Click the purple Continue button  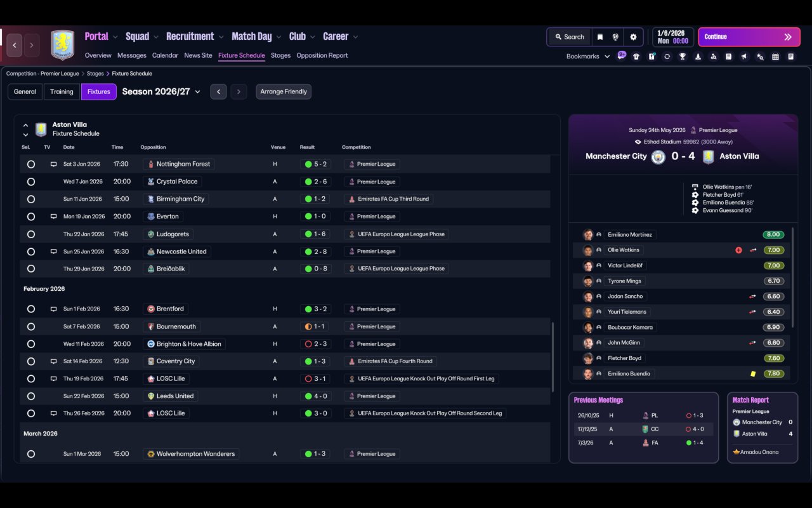point(749,37)
